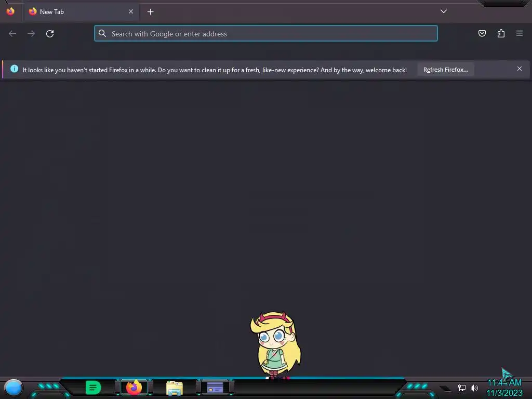Open the Start orb on taskbar
This screenshot has width=532, height=399.
click(14, 388)
